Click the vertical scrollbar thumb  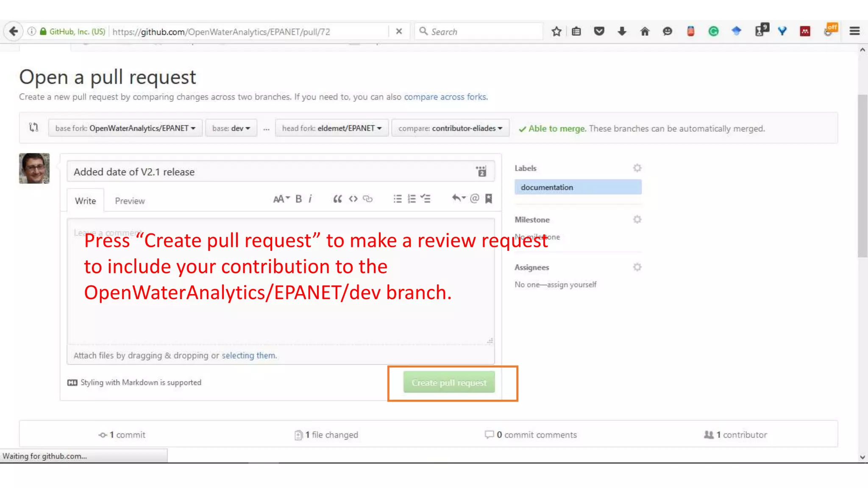(862, 176)
